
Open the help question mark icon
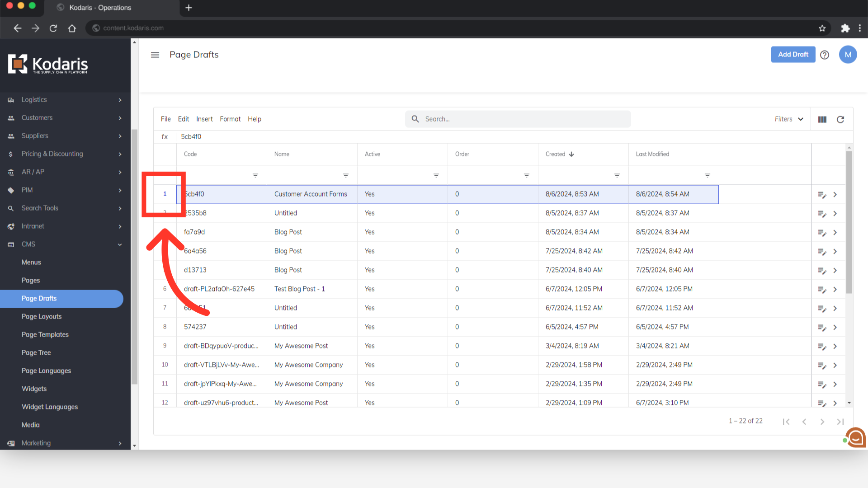[825, 55]
